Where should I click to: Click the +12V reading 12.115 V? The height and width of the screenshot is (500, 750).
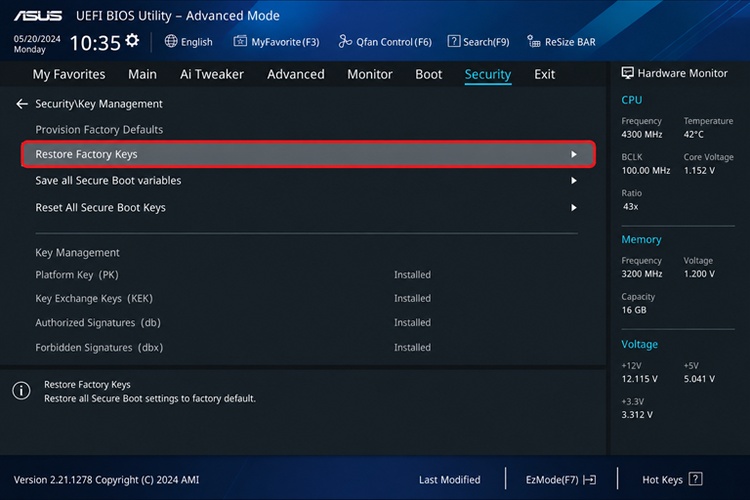pyautogui.click(x=640, y=379)
